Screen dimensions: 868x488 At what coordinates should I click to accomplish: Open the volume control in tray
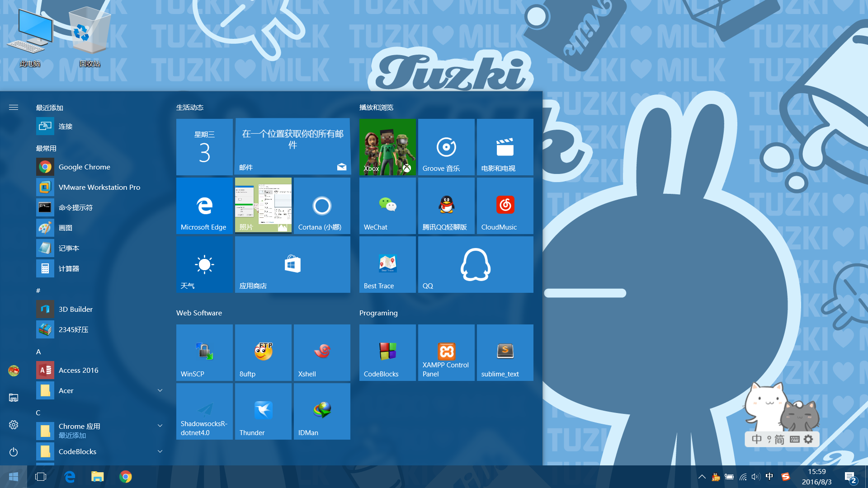[x=756, y=477]
